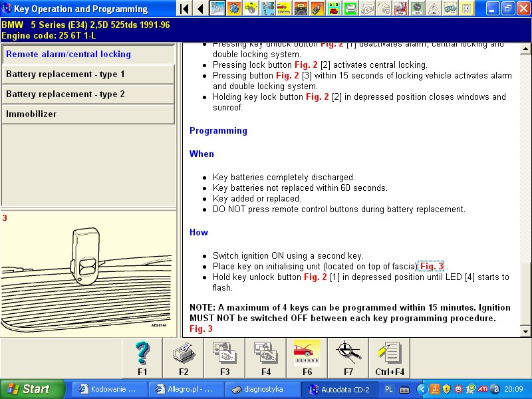Click scrollbar down arrow in text pane
The width and height of the screenshot is (532, 399).
point(525,331)
